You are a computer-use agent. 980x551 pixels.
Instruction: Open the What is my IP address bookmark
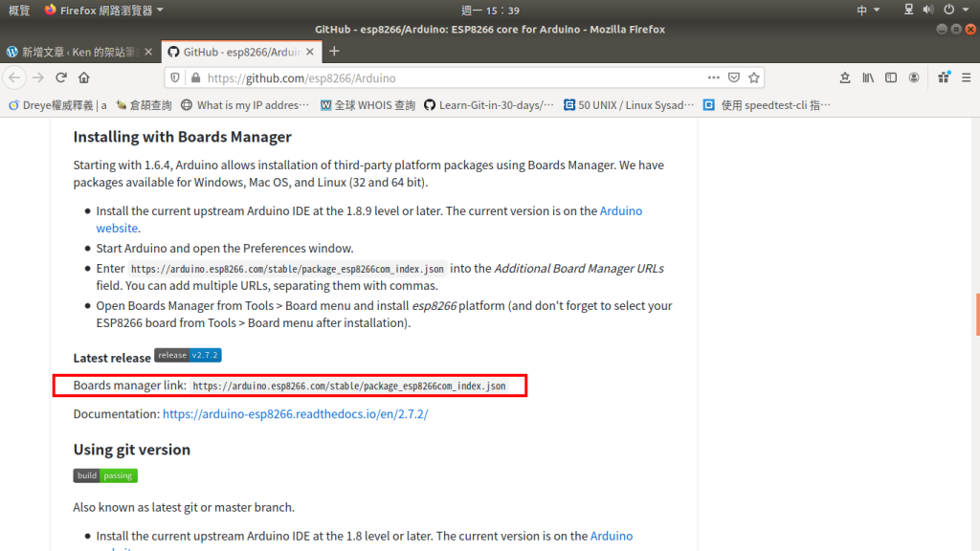click(x=245, y=105)
